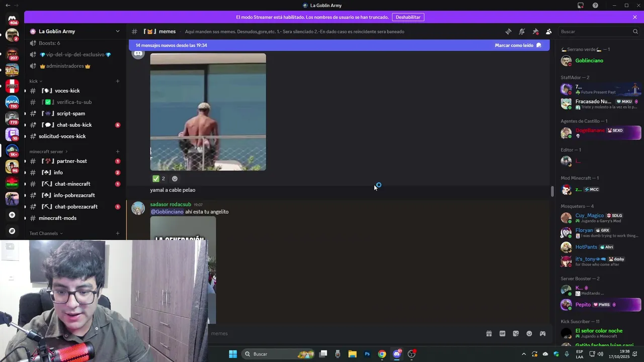Screen dimensions: 644x362
Task: Click the @Goblinciano mention
Action: 167,212
